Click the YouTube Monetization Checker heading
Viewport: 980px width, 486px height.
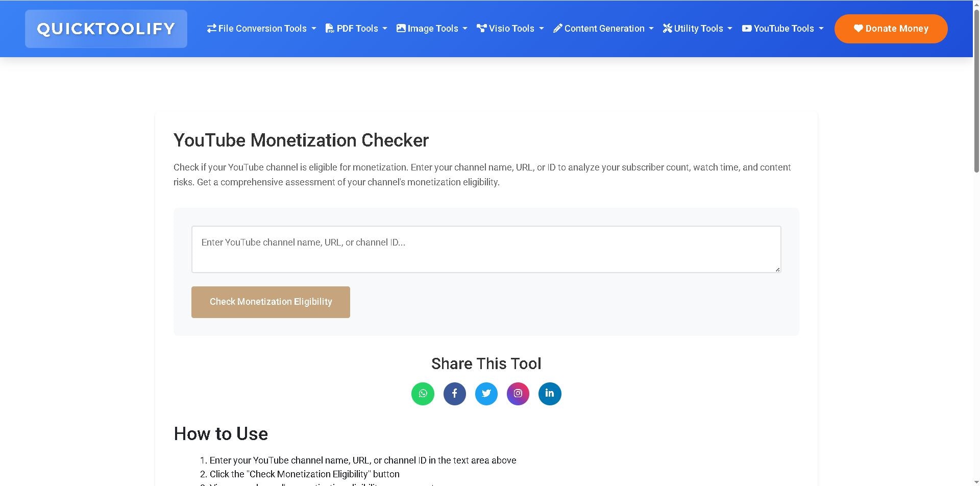coord(301,140)
